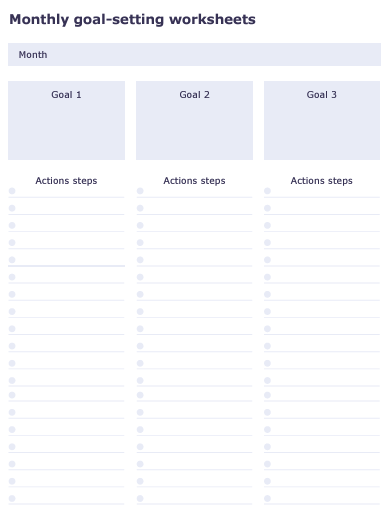Select the Goal 1 box

tap(66, 120)
